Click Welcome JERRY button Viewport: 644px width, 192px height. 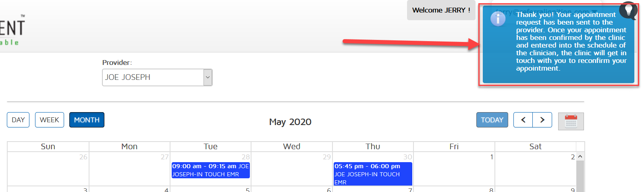tap(441, 10)
